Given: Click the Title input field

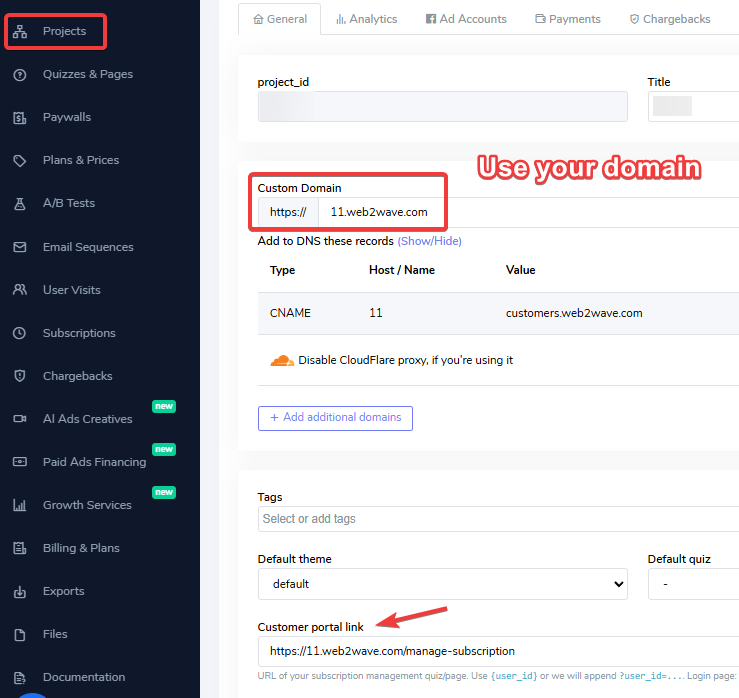Looking at the screenshot, I should click(x=693, y=107).
